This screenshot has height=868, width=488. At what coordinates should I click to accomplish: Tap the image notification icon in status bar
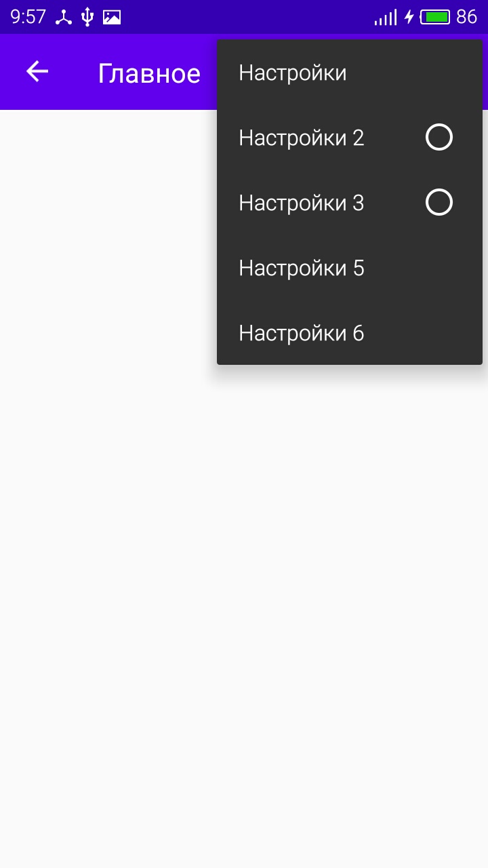coord(112,18)
